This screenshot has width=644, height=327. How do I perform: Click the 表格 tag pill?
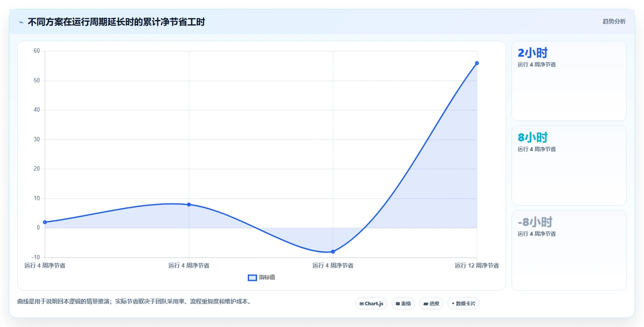point(403,304)
